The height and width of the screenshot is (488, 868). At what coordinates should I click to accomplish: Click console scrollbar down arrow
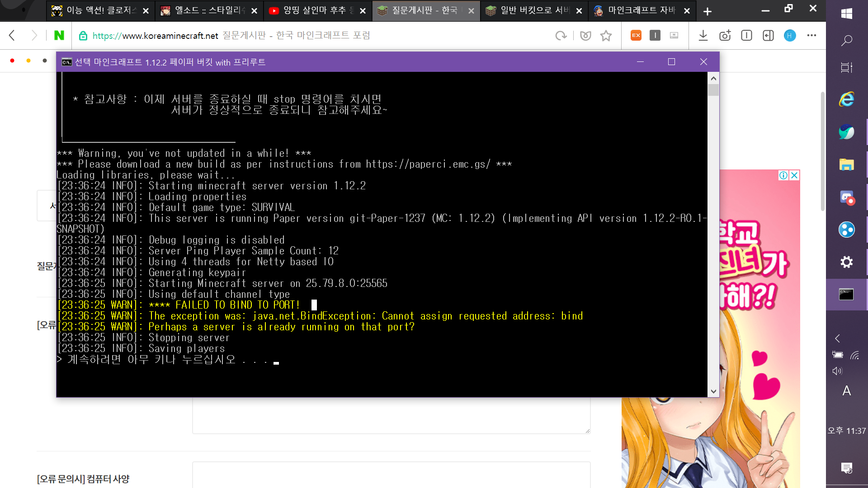pyautogui.click(x=713, y=391)
